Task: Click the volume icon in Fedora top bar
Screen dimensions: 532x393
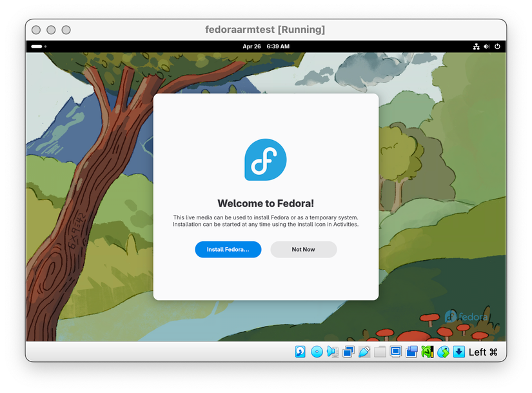Action: coord(487,46)
